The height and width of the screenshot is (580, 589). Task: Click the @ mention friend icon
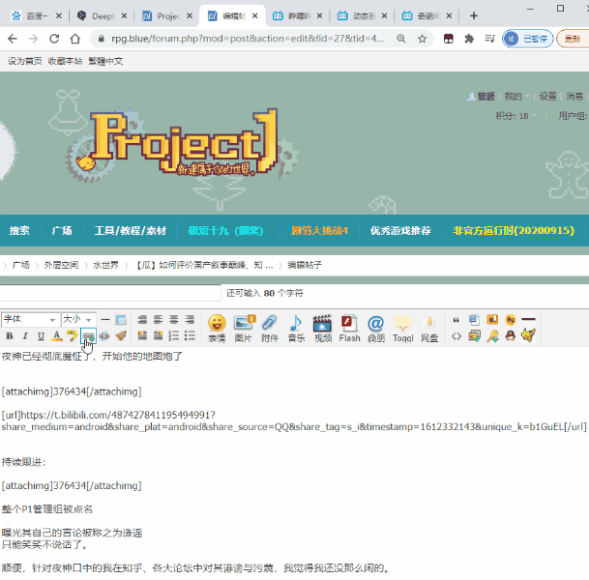[376, 328]
